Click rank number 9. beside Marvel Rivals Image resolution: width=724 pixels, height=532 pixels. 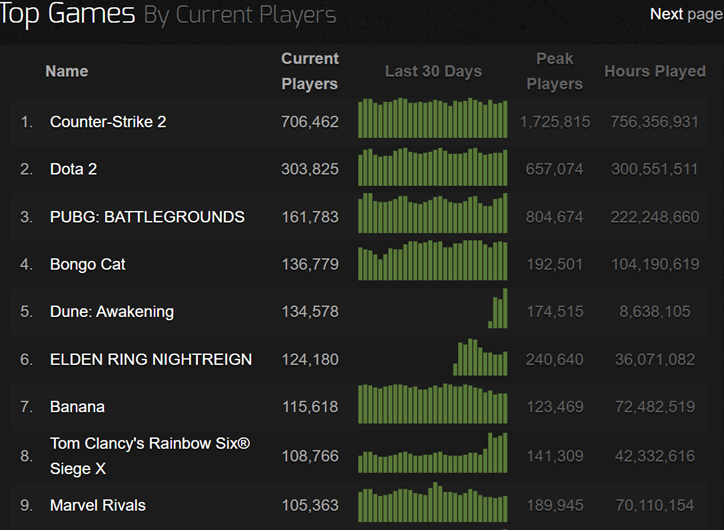point(26,505)
